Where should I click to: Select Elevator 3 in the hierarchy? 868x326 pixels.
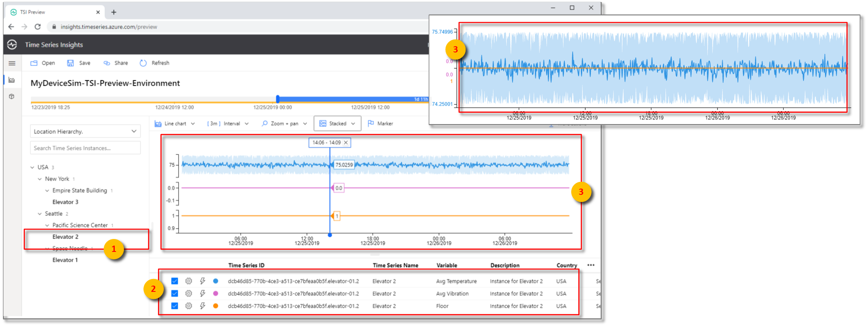pyautogui.click(x=65, y=202)
